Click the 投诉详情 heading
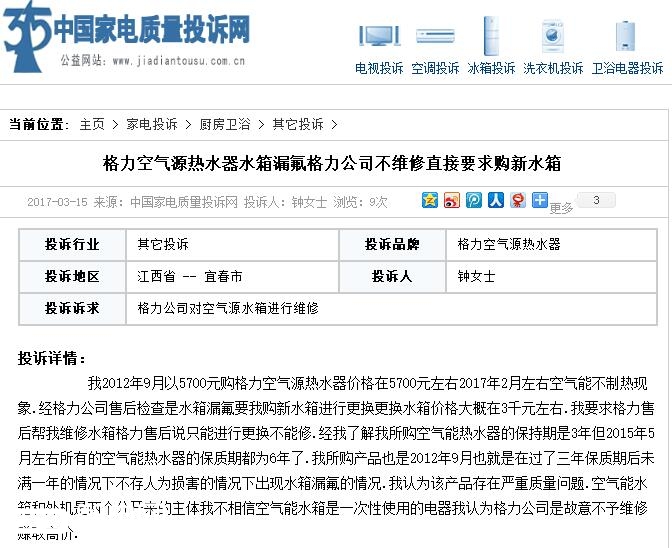Image resolution: width=672 pixels, height=548 pixels. click(x=51, y=358)
